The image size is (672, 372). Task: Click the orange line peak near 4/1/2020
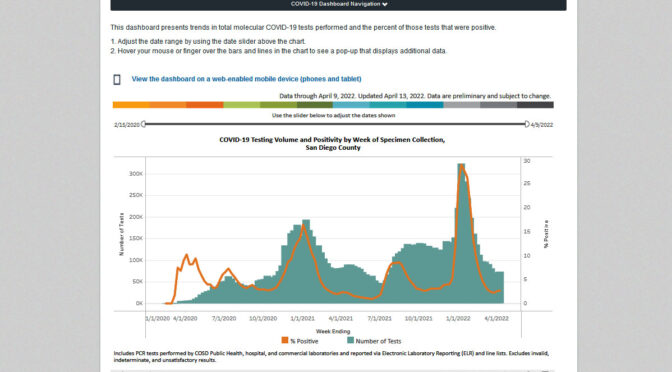[x=186, y=255]
